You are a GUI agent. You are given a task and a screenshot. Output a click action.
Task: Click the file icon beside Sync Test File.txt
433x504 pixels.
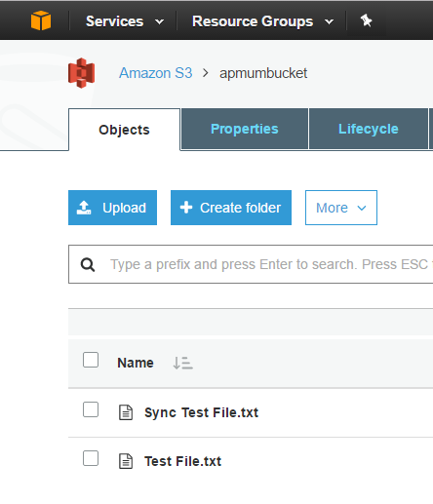[126, 412]
